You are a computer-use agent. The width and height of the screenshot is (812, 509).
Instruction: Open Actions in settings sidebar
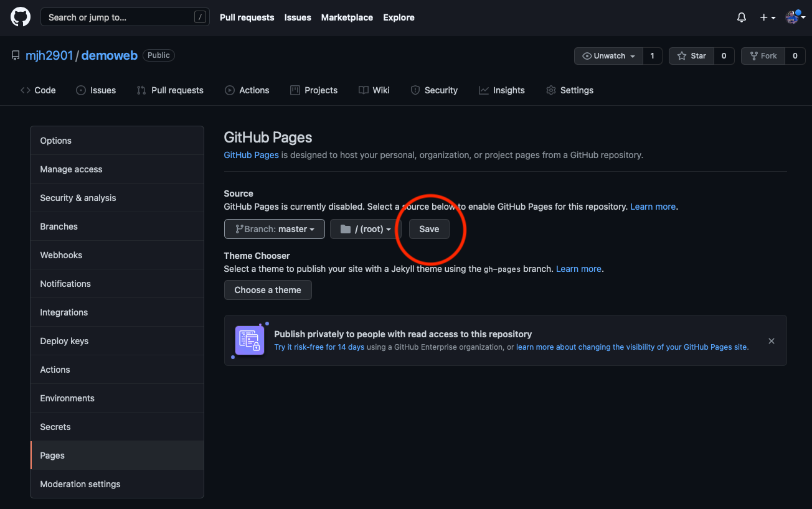(117, 370)
